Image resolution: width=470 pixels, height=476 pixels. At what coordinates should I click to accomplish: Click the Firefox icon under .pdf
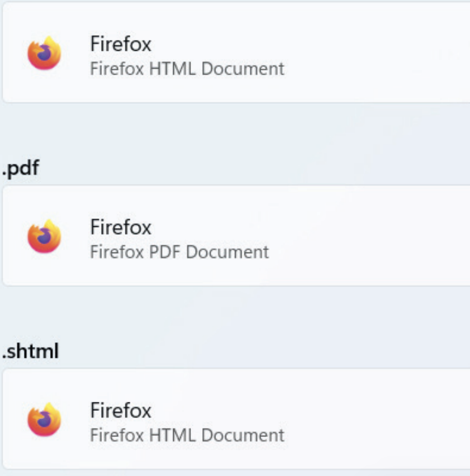[45, 236]
